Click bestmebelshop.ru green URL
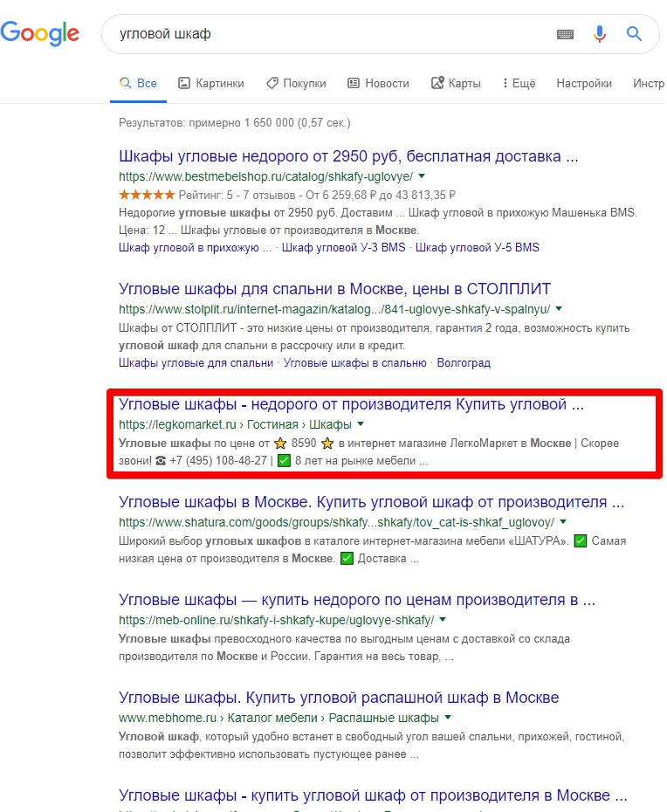The width and height of the screenshot is (667, 812). pos(265,176)
